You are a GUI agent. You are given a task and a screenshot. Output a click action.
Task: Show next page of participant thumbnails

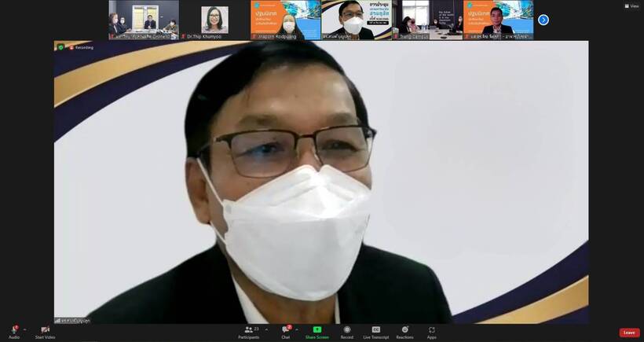(543, 20)
